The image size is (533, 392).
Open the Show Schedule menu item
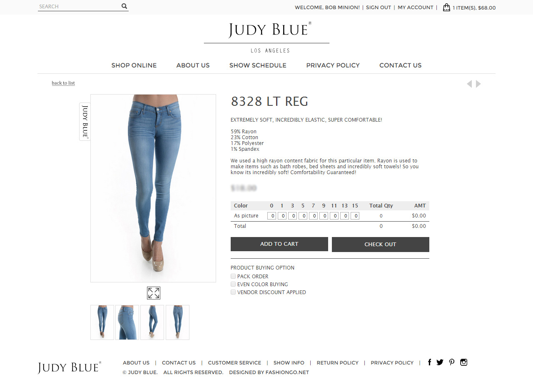click(x=258, y=65)
